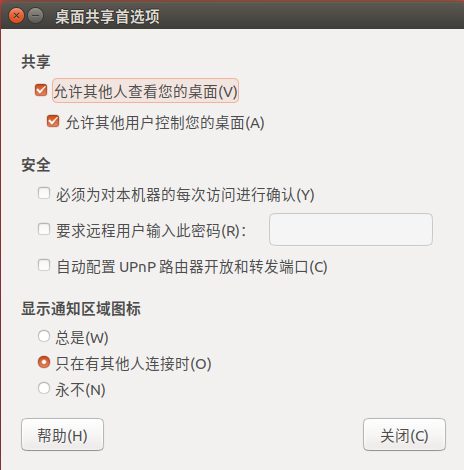This screenshot has height=470, width=464.
Task: Select the 总是(W) radio button
Action: [x=44, y=336]
